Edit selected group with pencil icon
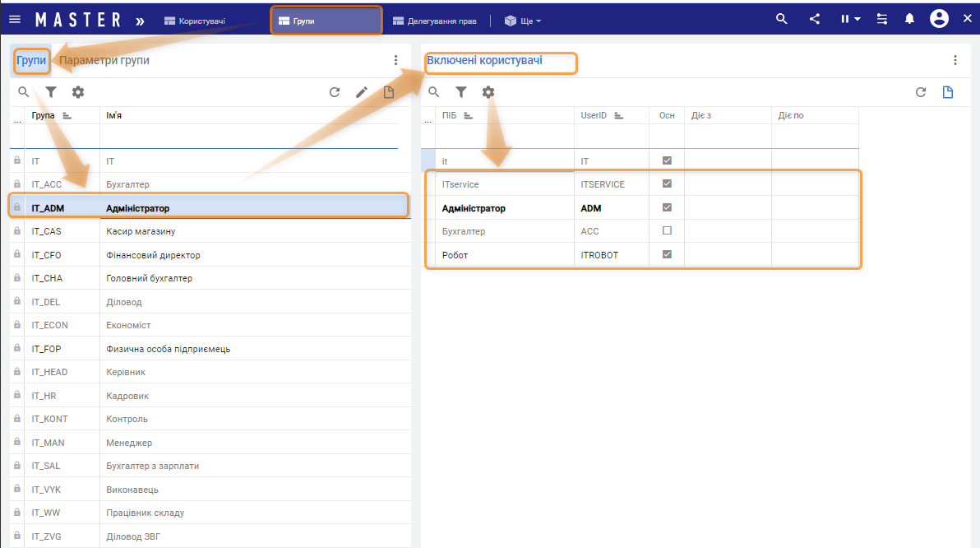Viewport: 980px width, 548px height. [x=362, y=92]
